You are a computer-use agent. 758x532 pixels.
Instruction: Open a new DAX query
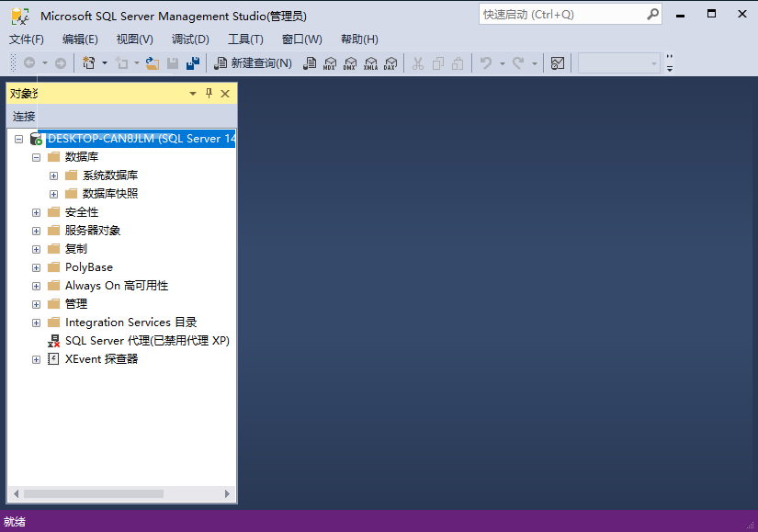point(390,62)
